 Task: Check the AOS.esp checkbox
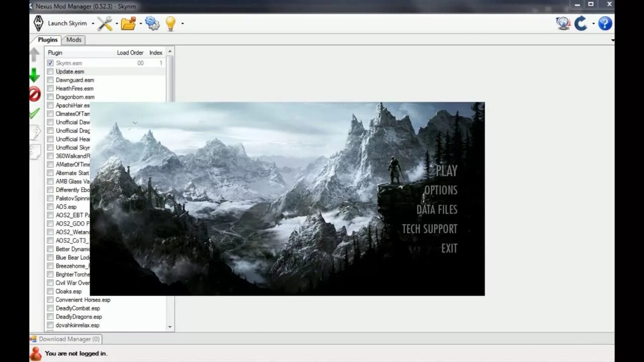pos(50,207)
